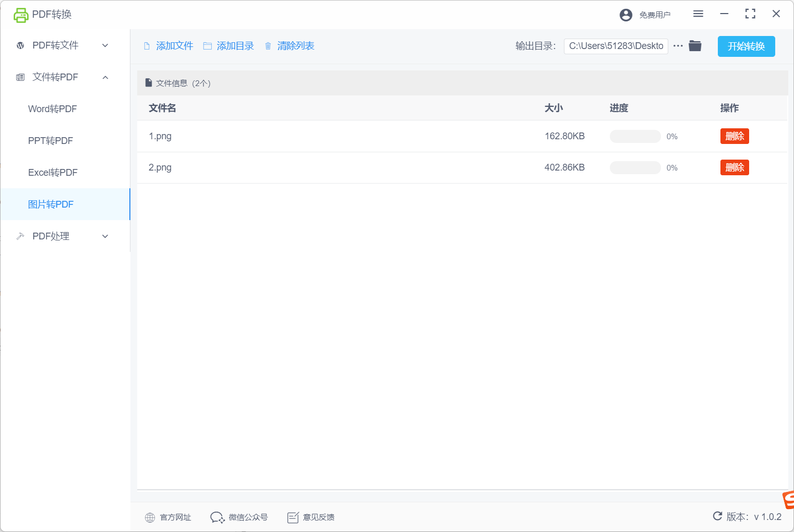This screenshot has width=794, height=532.
Task: Click the green PDF转换 printer logo
Action: (21, 15)
